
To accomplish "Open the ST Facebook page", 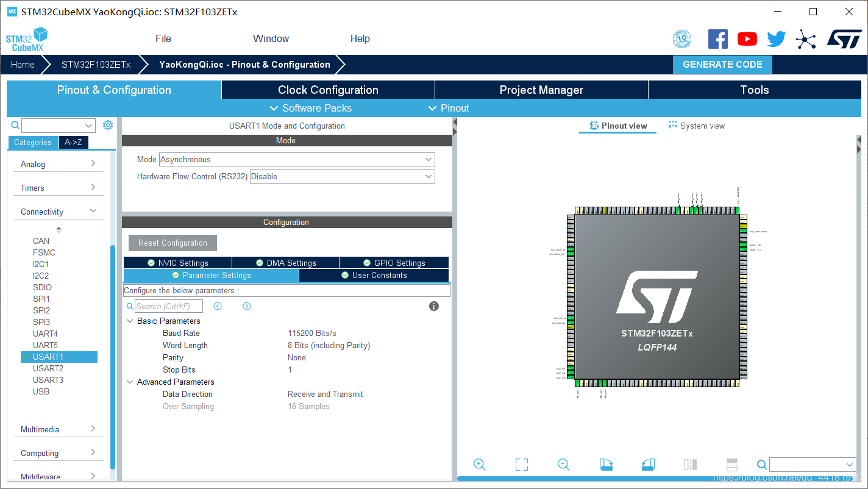I will pos(718,39).
